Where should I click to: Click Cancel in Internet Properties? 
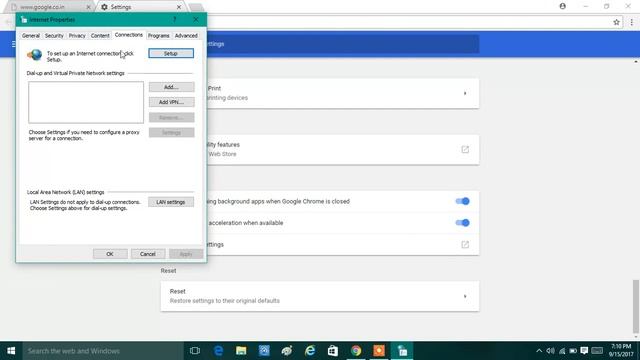[148, 254]
